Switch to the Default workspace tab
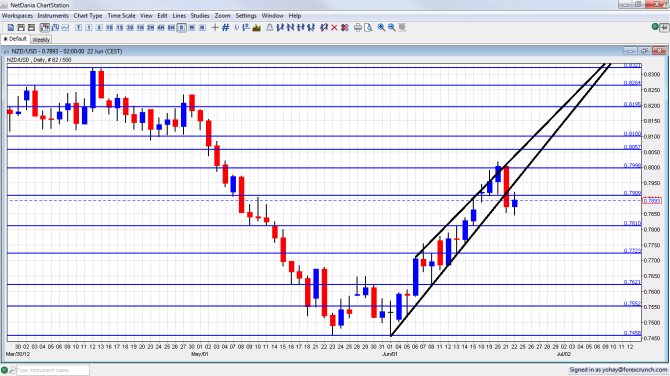Image resolution: width=670 pixels, height=376 pixels. (15, 39)
